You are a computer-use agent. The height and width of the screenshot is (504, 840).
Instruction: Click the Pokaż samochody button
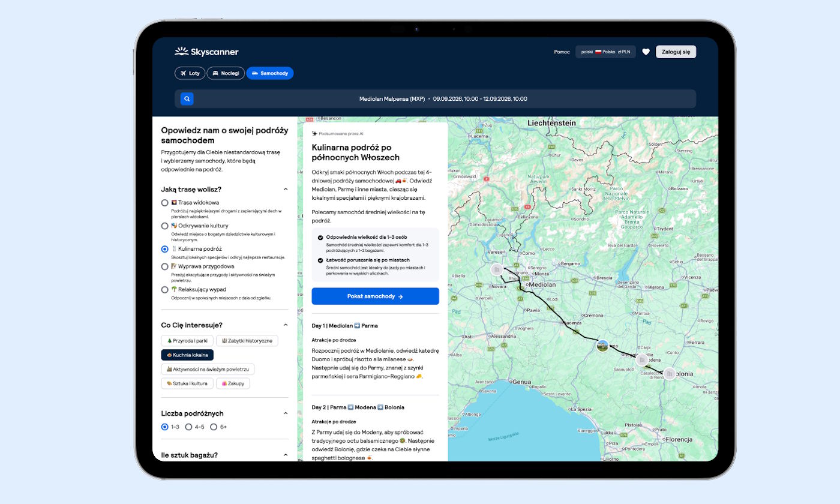(375, 296)
